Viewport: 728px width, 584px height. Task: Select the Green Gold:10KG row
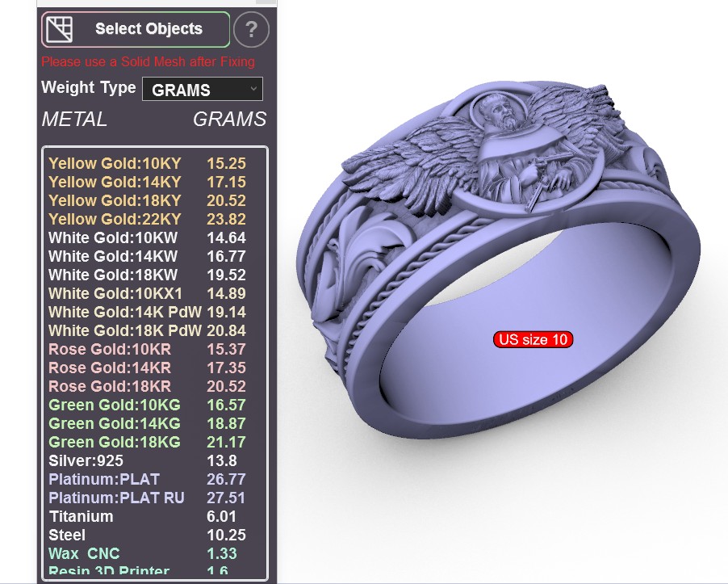point(147,405)
